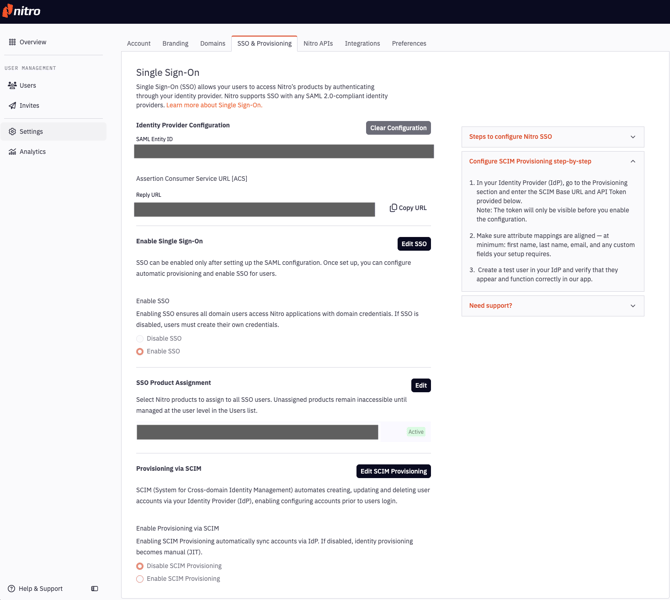
Task: Click Provisioning via SCIM heading
Action: coord(168,469)
